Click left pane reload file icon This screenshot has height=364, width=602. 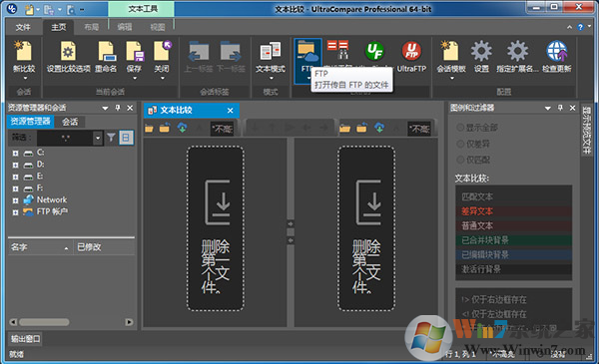[165, 128]
